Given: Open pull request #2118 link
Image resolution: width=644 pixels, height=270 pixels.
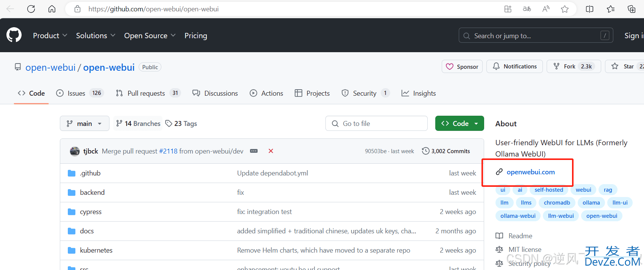Looking at the screenshot, I should click(168, 151).
